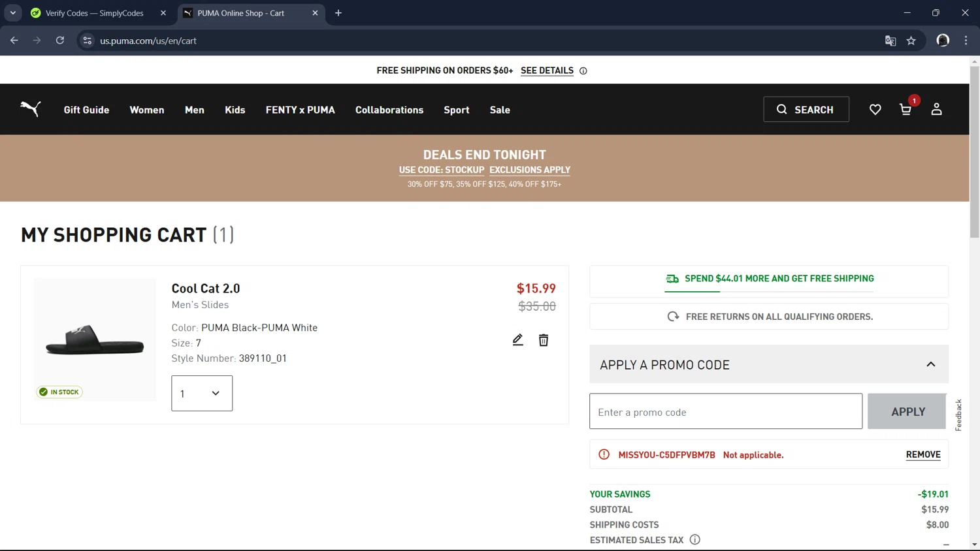
Task: Close the Verify Codes SimplyCodes tab
Action: (163, 13)
